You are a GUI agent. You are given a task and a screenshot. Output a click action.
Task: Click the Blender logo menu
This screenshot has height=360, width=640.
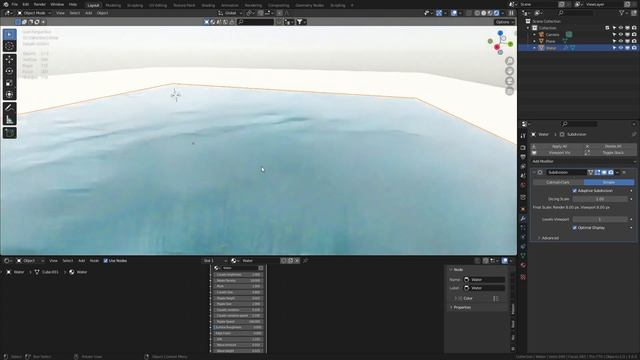pos(5,4)
